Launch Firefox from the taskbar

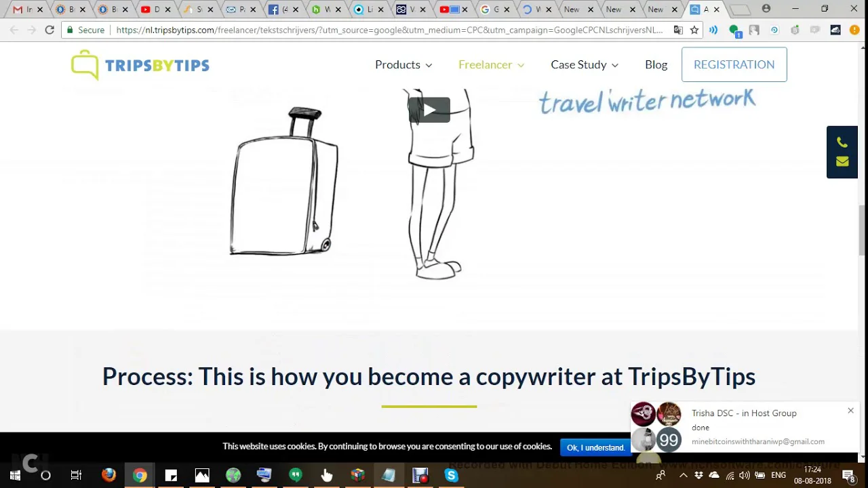coord(108,476)
